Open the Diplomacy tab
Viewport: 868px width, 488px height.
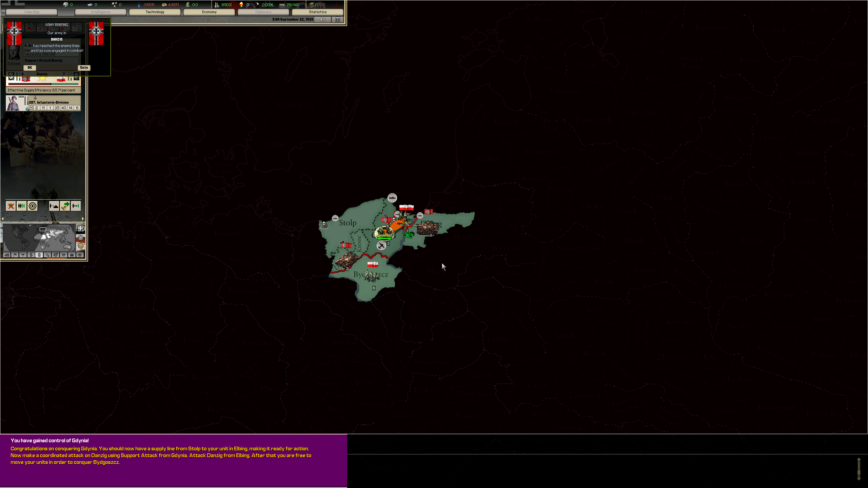[263, 12]
